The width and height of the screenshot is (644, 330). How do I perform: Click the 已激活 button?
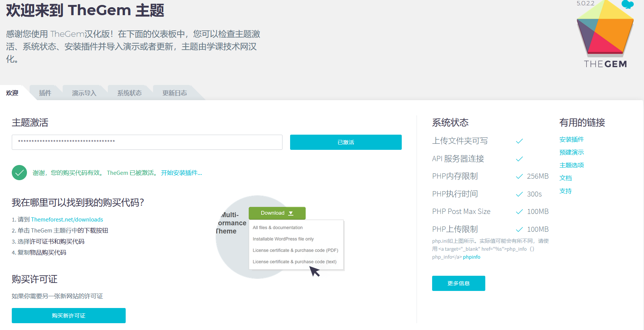[x=346, y=142]
